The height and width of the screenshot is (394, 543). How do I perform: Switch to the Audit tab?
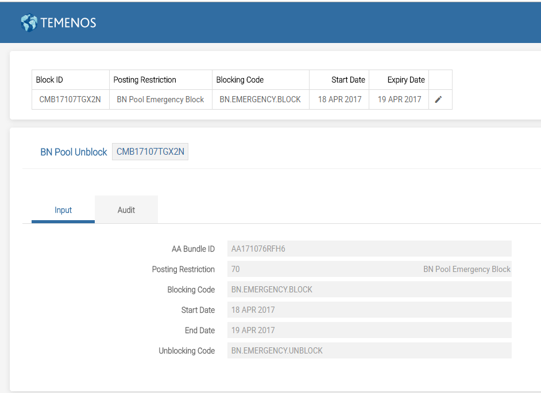pyautogui.click(x=126, y=210)
